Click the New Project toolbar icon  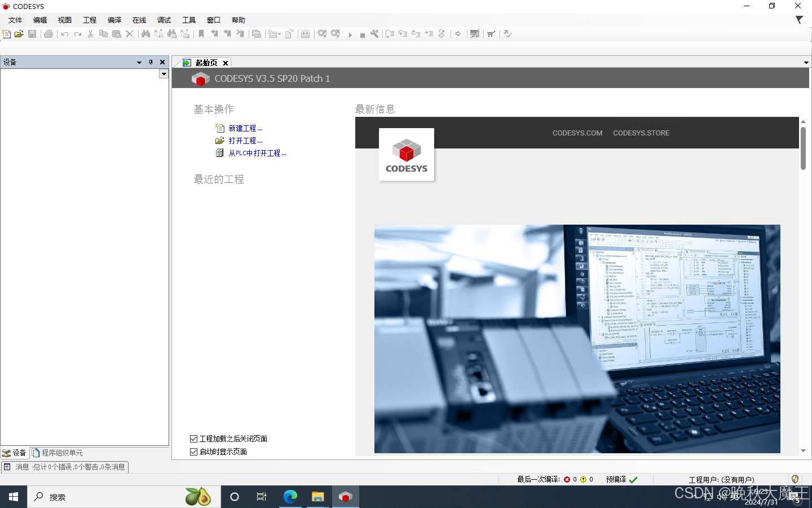[x=6, y=34]
